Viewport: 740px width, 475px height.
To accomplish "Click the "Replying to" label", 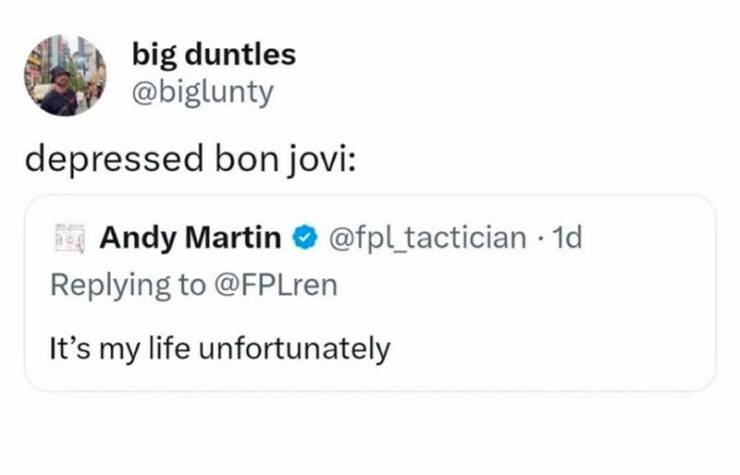I will (128, 285).
